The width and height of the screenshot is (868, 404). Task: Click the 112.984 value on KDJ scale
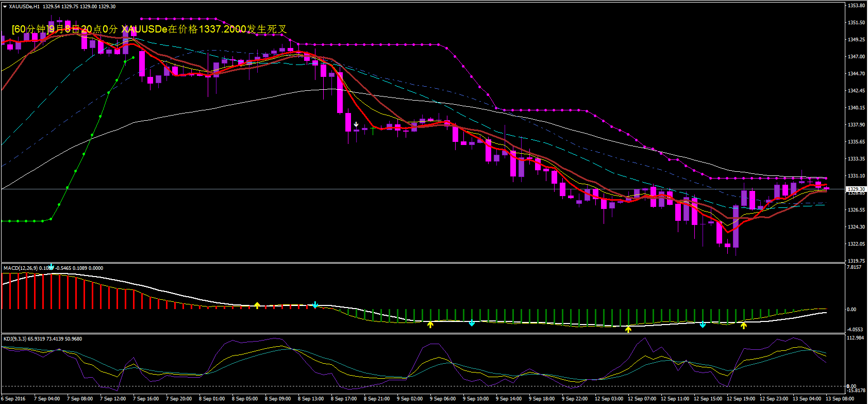pos(855,338)
